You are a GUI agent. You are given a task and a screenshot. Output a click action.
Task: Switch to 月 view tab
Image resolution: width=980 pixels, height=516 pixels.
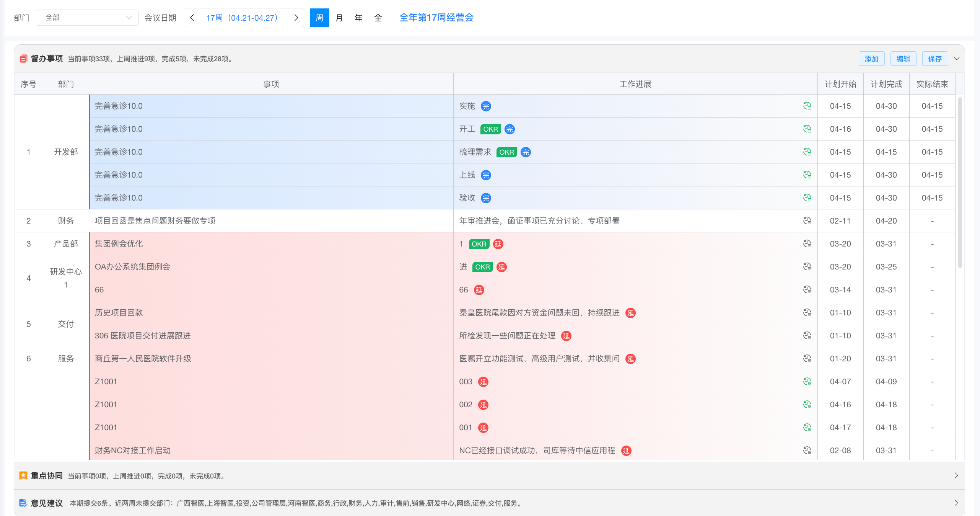click(339, 18)
